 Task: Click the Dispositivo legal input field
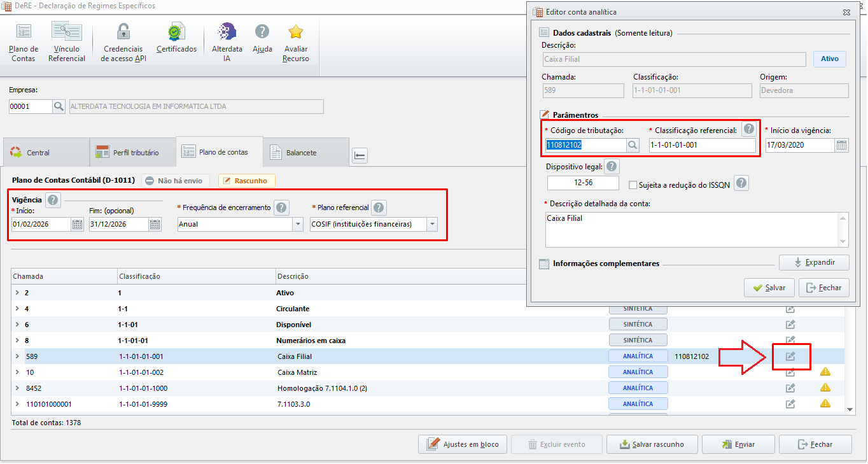[583, 183]
